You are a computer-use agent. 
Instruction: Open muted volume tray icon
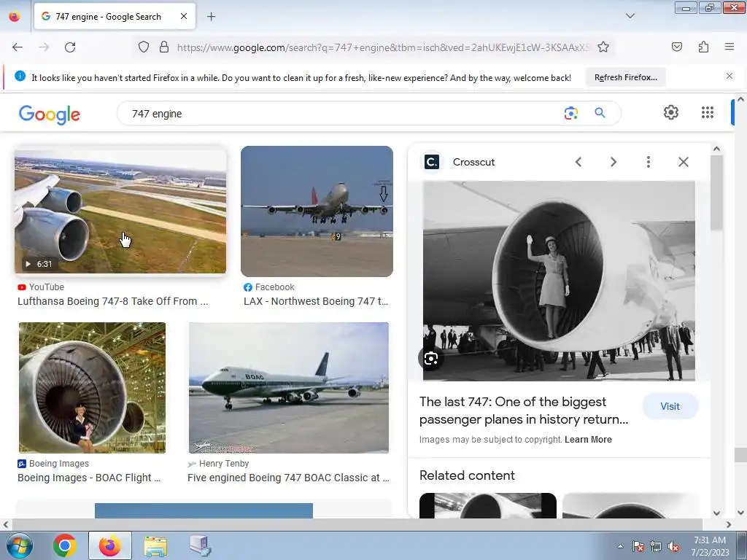click(x=673, y=546)
